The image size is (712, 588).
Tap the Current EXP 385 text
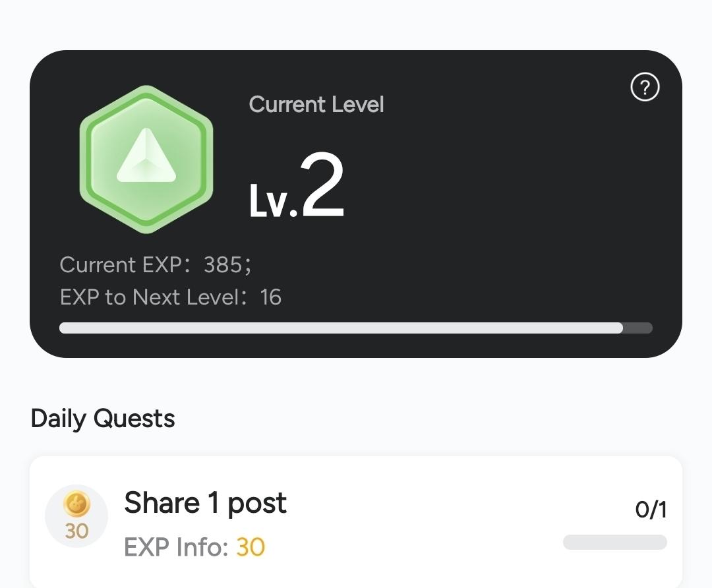coord(156,265)
